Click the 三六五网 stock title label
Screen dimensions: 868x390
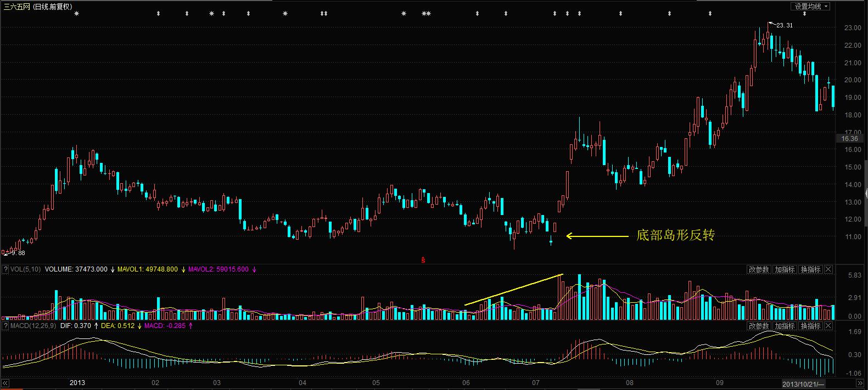[x=16, y=7]
